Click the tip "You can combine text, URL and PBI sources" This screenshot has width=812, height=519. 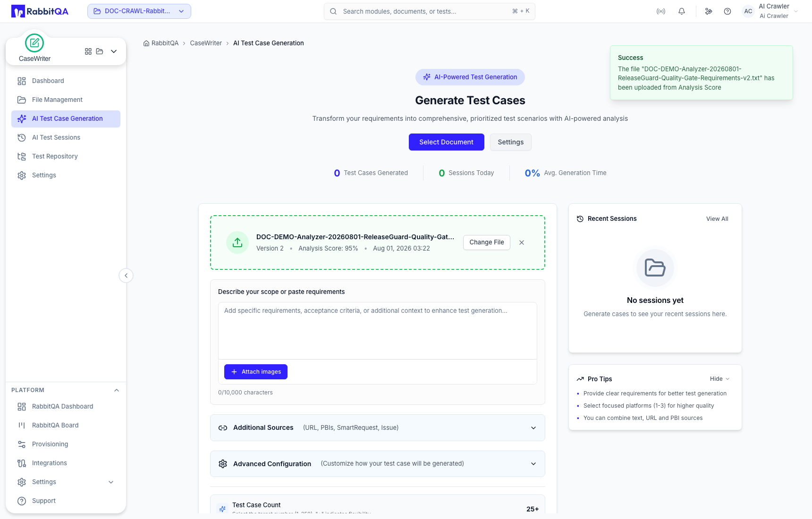(x=643, y=418)
